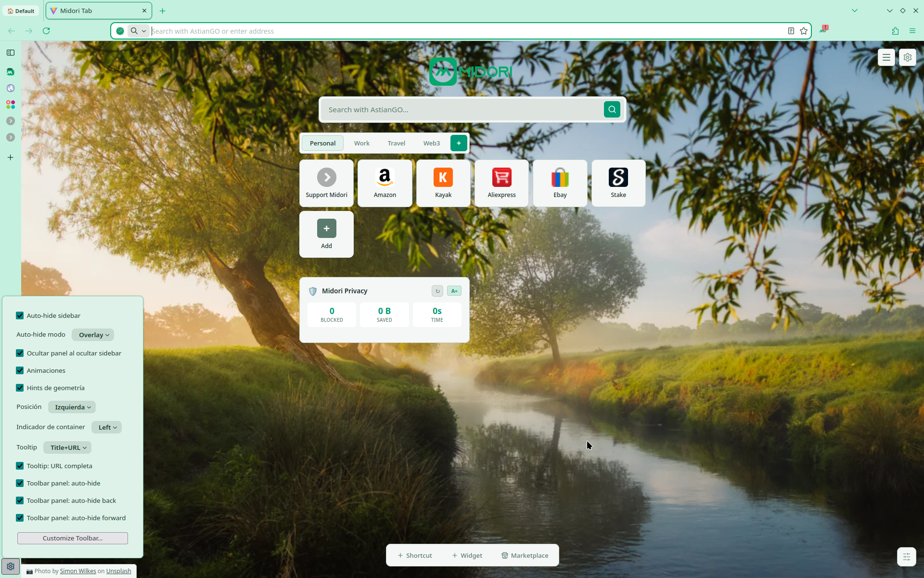Toggle Toolbar panel: auto-hide checkbox
Viewport: 924px width, 578px height.
tap(20, 483)
